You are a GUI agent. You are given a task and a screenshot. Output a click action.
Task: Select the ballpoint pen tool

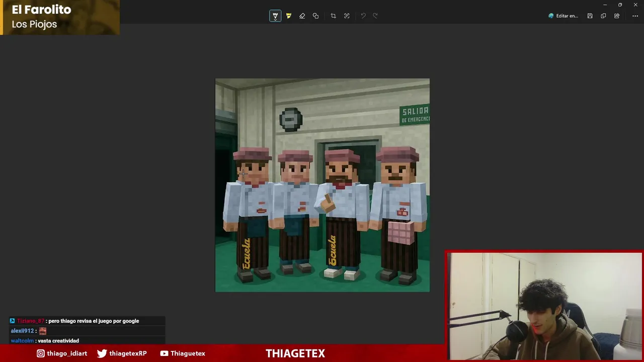click(275, 16)
